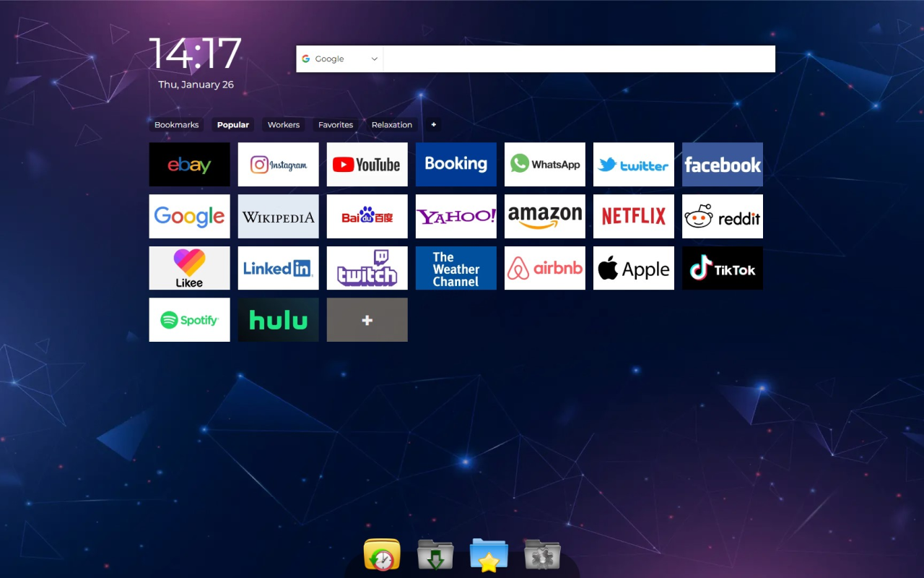Open the Yahoo tile
Image resolution: width=924 pixels, height=578 pixels.
[x=456, y=216]
